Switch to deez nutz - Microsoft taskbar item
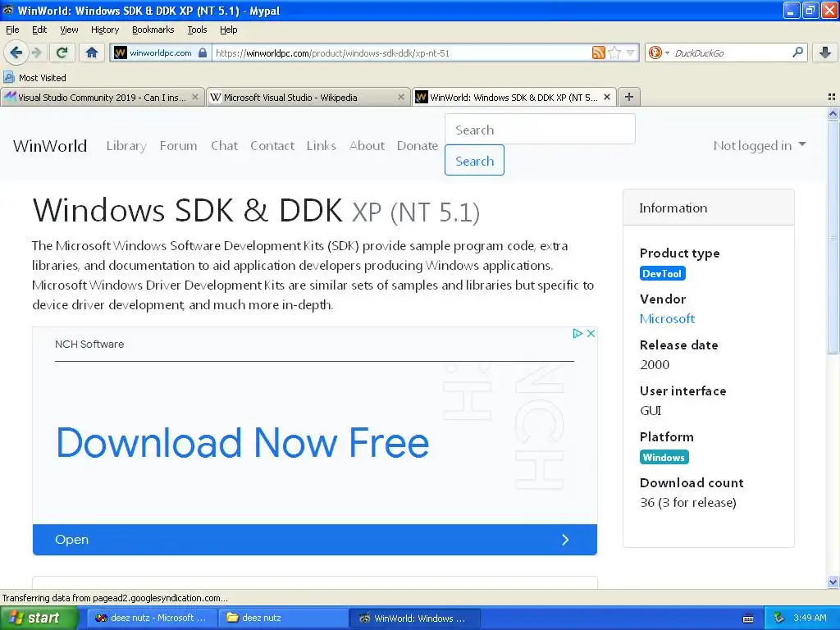Screen dimensions: 840x630 pos(152,618)
